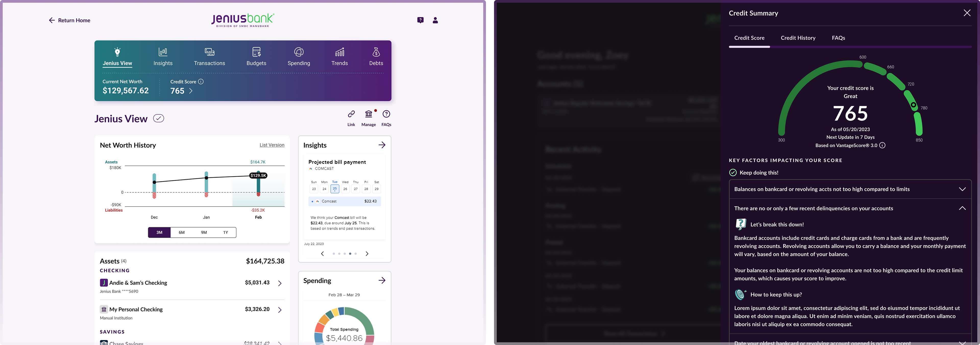Viewport: 980px width, 345px height.
Task: Collapse the recent delinquencies factor
Action: tap(962, 208)
